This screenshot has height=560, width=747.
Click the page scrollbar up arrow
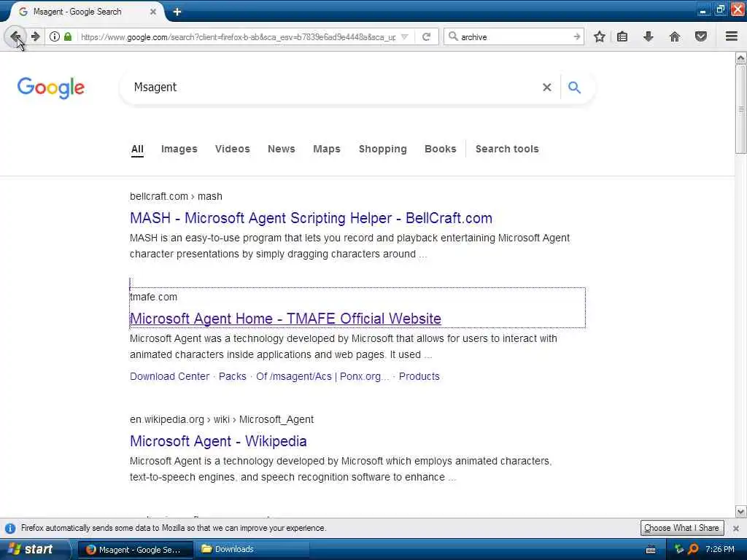pyautogui.click(x=741, y=58)
